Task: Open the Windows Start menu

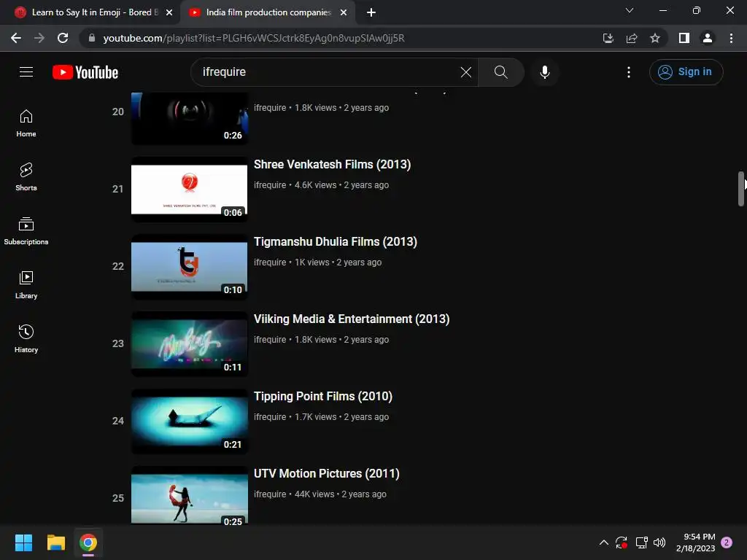Action: tap(23, 542)
